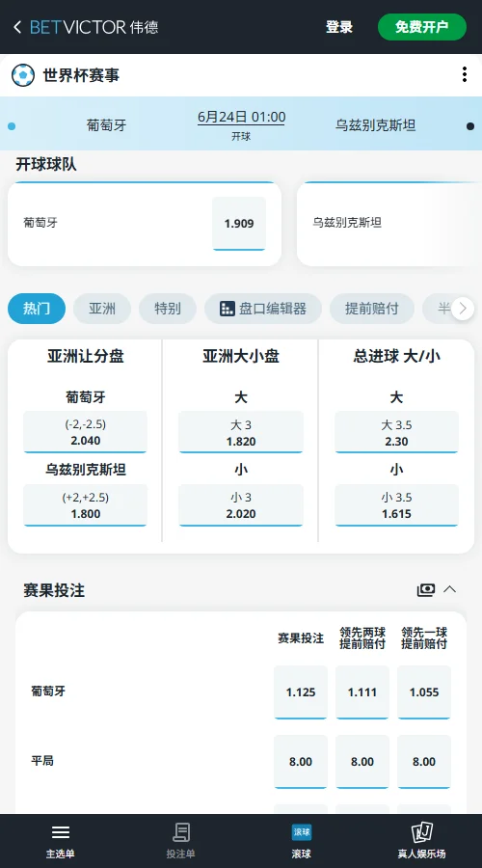Select 平局 赛果投注 odds 8.00
Image resolution: width=482 pixels, height=868 pixels.
301,762
